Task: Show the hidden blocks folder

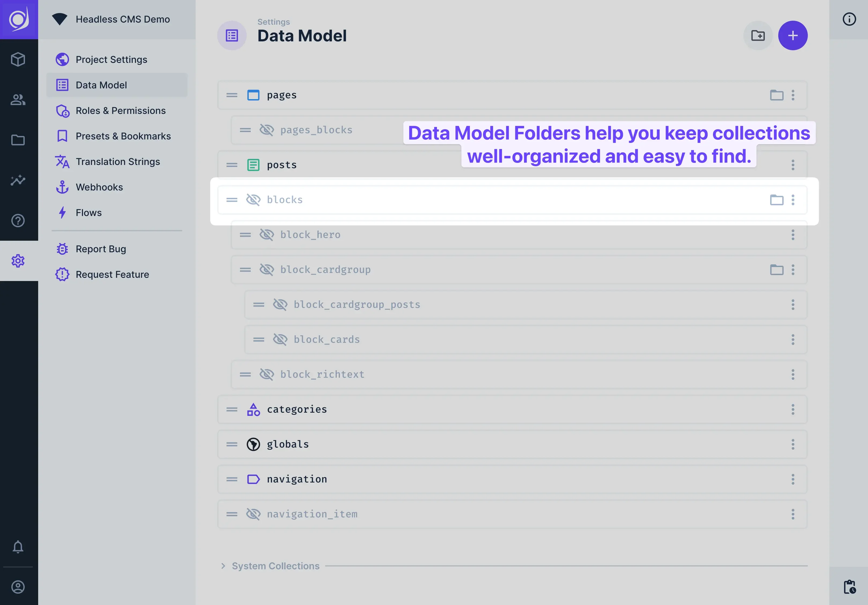Action: click(x=253, y=200)
